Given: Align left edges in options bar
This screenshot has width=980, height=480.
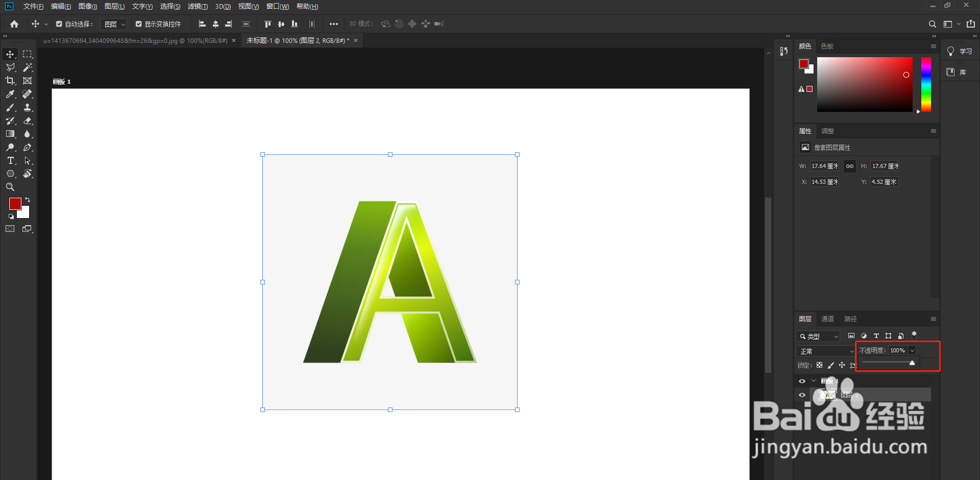Looking at the screenshot, I should 202,24.
